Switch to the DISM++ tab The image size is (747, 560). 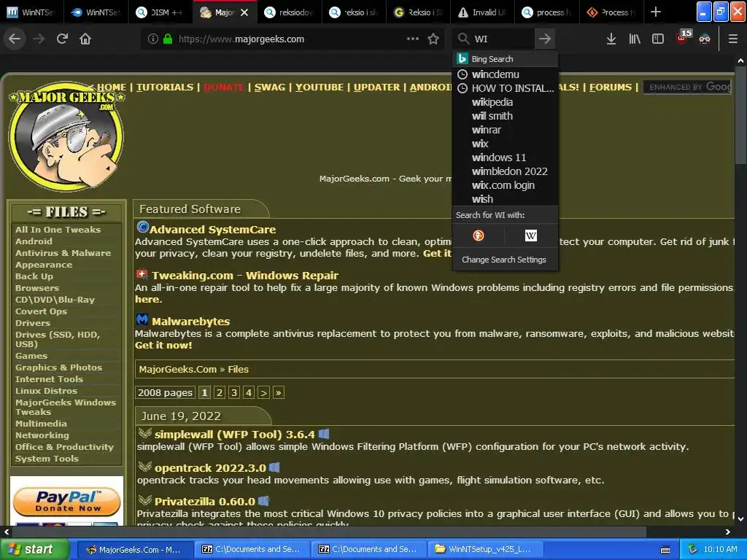coord(161,12)
